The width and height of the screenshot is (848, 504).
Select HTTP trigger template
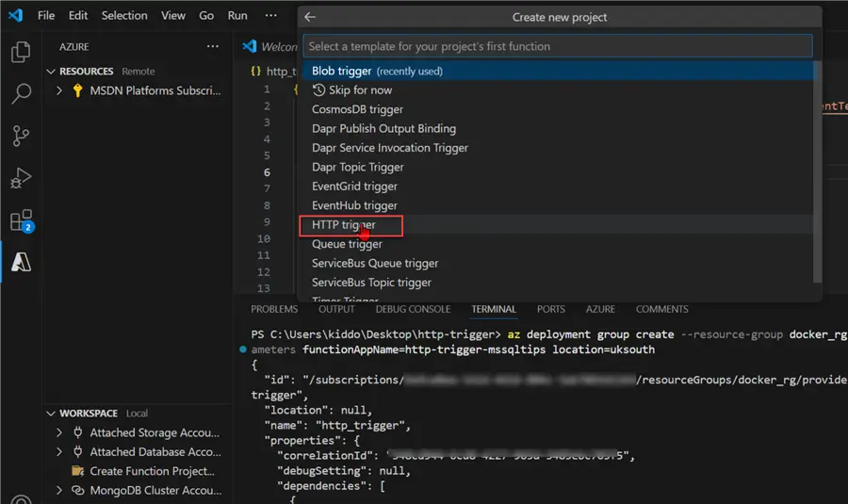(x=344, y=225)
